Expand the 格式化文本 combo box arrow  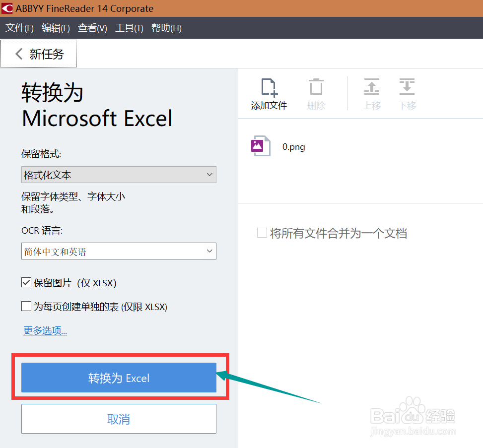point(209,175)
